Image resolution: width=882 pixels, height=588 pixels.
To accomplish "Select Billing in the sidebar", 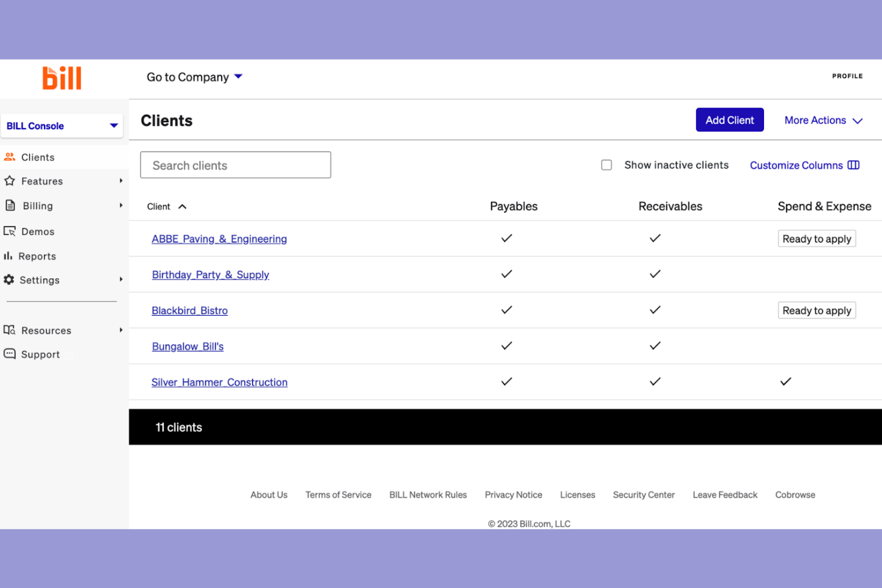I will (x=38, y=206).
